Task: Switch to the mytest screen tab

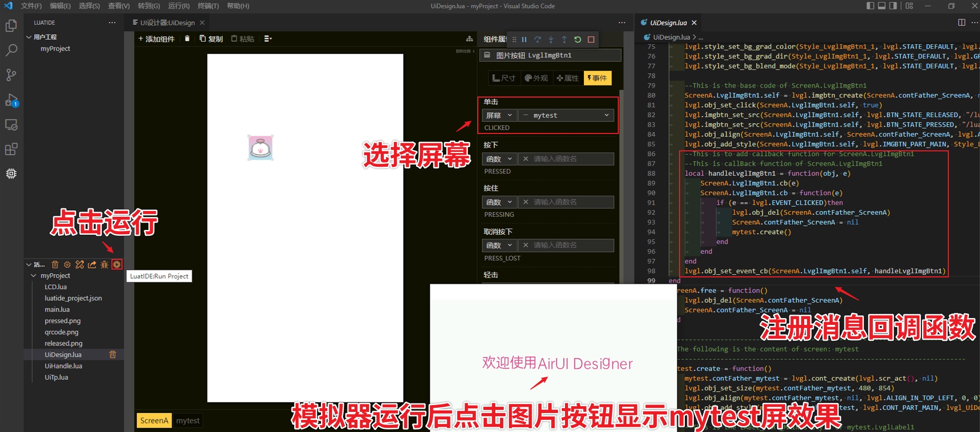Action: pyautogui.click(x=188, y=420)
